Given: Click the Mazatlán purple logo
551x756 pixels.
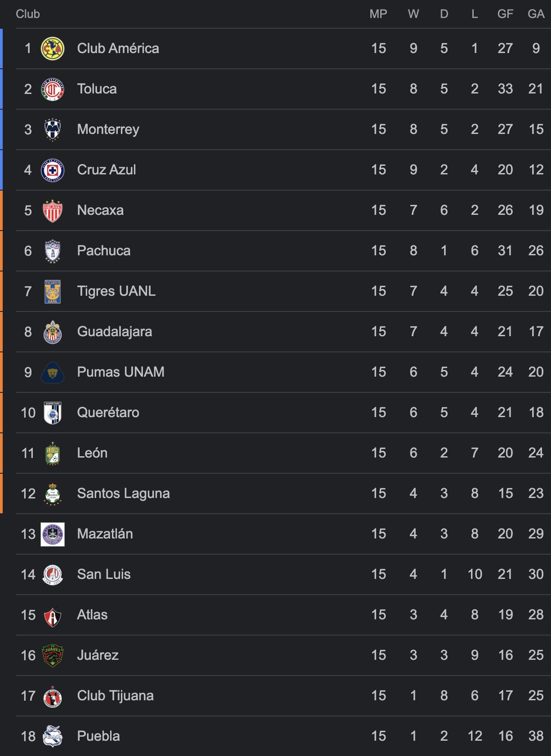Looking at the screenshot, I should pyautogui.click(x=53, y=534).
